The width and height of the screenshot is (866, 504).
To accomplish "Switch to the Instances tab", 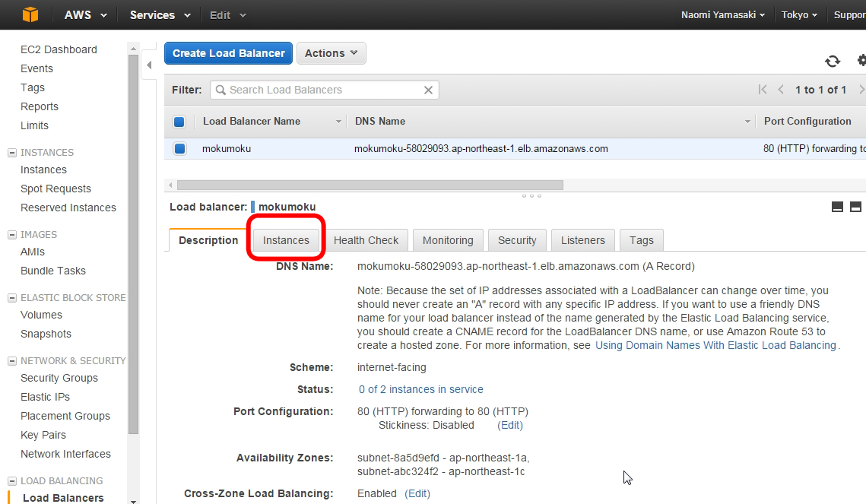I will click(x=286, y=240).
